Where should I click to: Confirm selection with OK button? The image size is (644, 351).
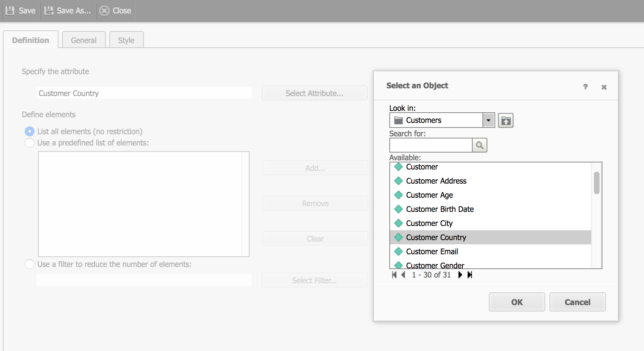tap(517, 302)
